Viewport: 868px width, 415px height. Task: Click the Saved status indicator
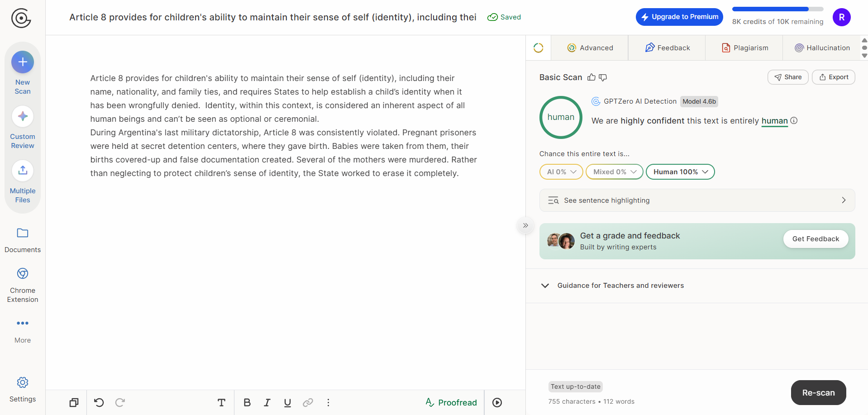pos(504,17)
